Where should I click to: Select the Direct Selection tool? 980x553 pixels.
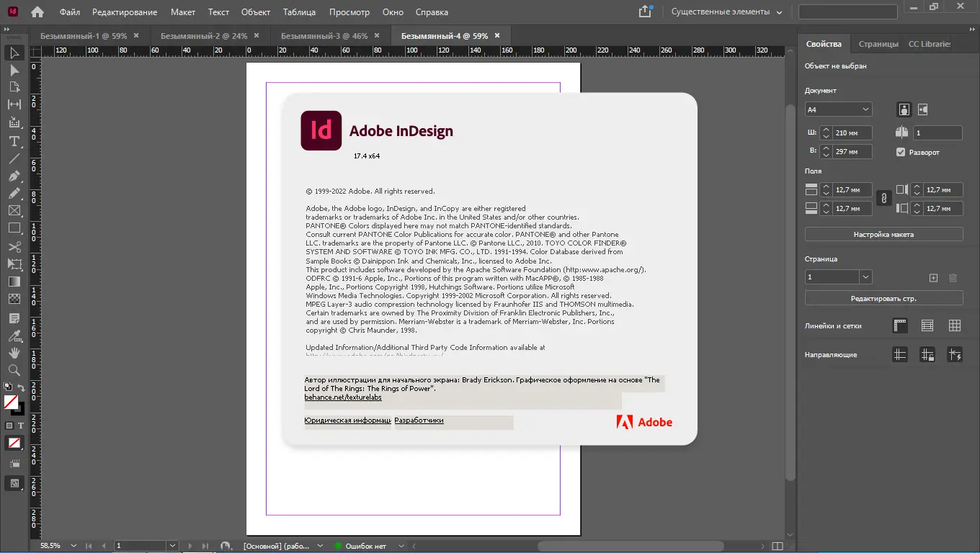point(14,70)
